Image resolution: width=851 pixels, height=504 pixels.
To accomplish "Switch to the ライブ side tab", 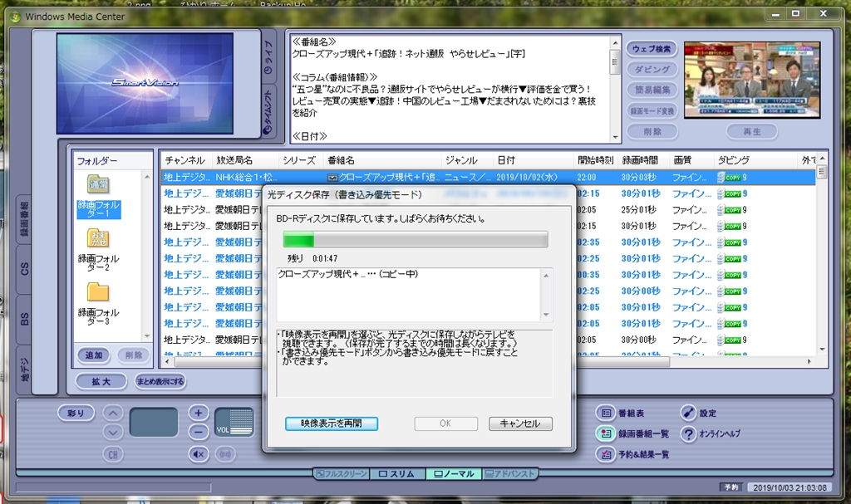I will (x=268, y=58).
